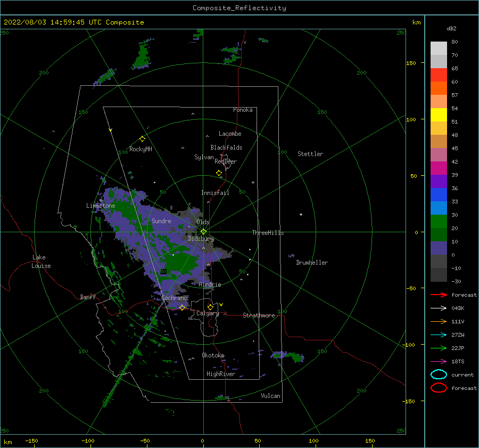
Task: Click the RedDeer city label
Action: point(226,161)
